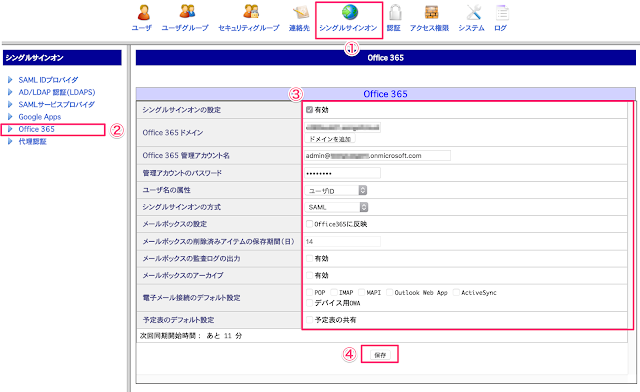Focus 管理アカウントのパスワード field

tap(342, 173)
